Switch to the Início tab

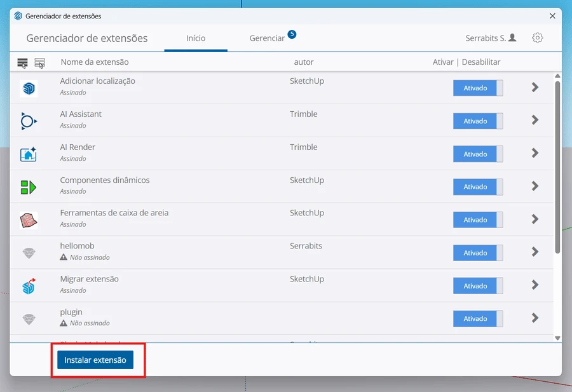(x=196, y=38)
